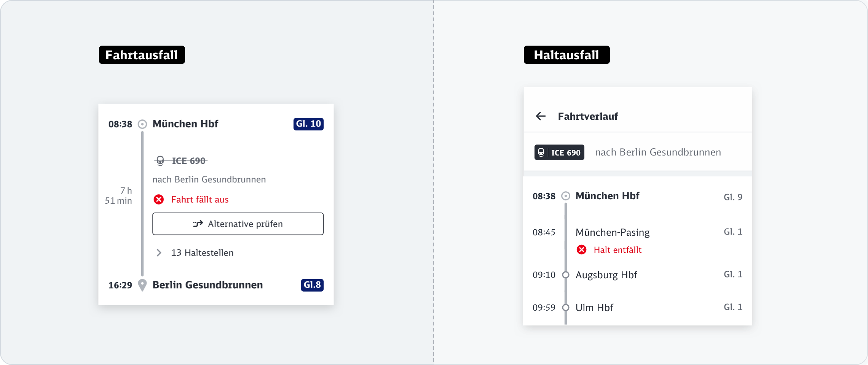Click the Halt entfällt warning text

[617, 250]
